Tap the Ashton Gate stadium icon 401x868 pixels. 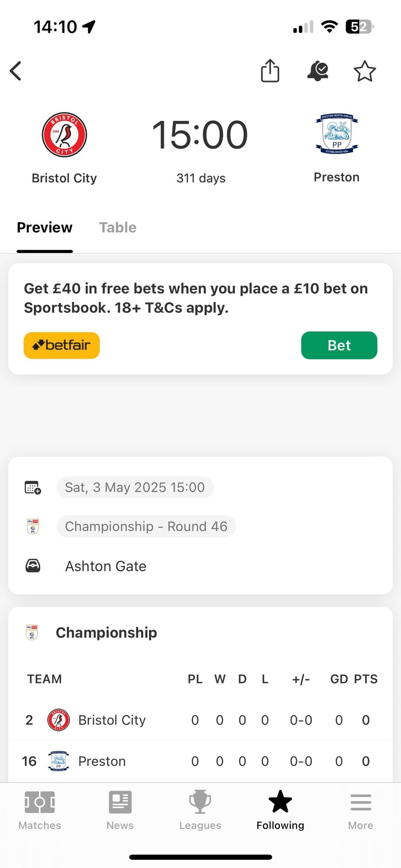click(x=33, y=566)
